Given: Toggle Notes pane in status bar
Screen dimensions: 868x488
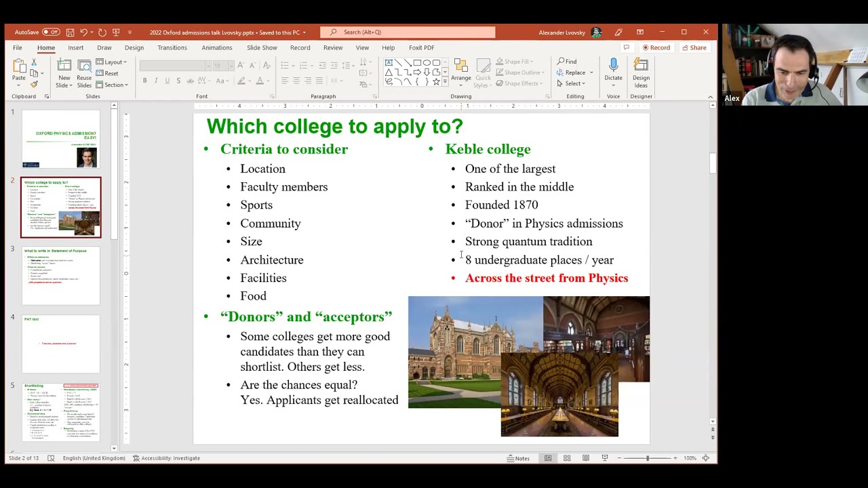Looking at the screenshot, I should click(518, 458).
